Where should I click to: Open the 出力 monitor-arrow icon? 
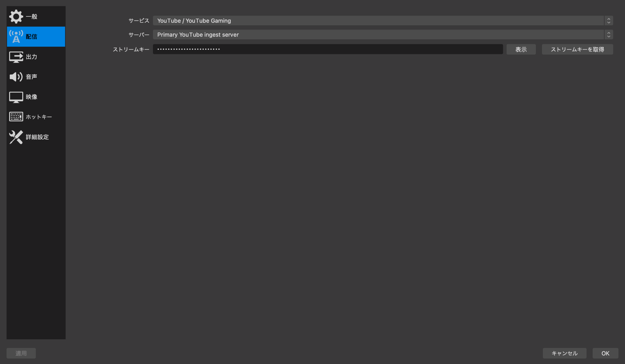coord(16,57)
